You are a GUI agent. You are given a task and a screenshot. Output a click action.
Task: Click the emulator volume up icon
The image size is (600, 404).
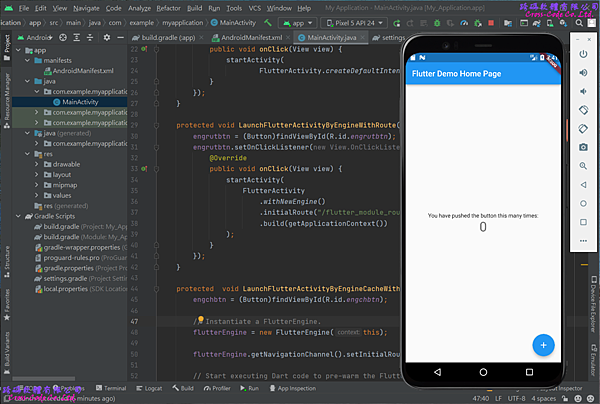583,73
